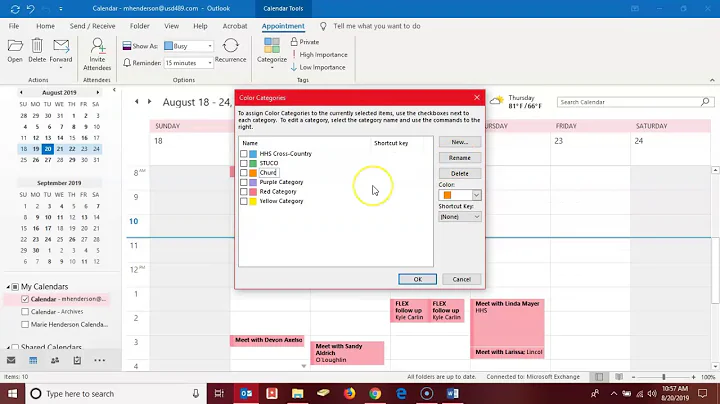Switch to Mail view in the navigation bar
Screen dimensions: 720x404
click(11, 360)
